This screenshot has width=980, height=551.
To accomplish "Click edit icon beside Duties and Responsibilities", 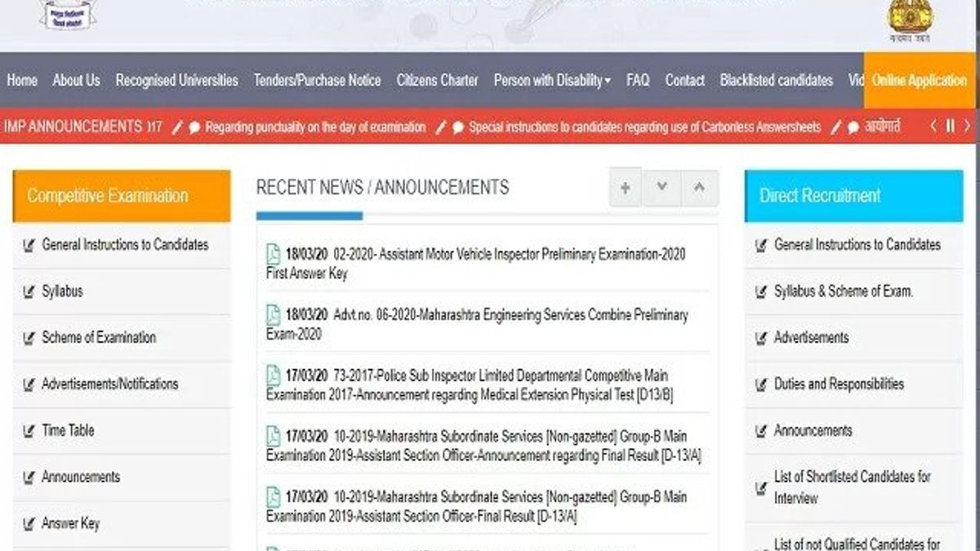I will click(x=761, y=384).
